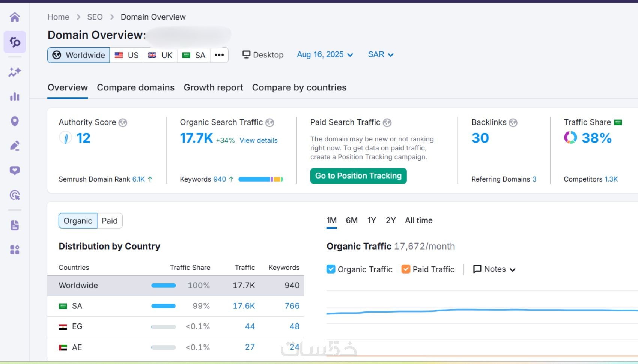The height and width of the screenshot is (364, 638).
Task: Toggle the Organic Traffic checkbox
Action: pyautogui.click(x=331, y=269)
